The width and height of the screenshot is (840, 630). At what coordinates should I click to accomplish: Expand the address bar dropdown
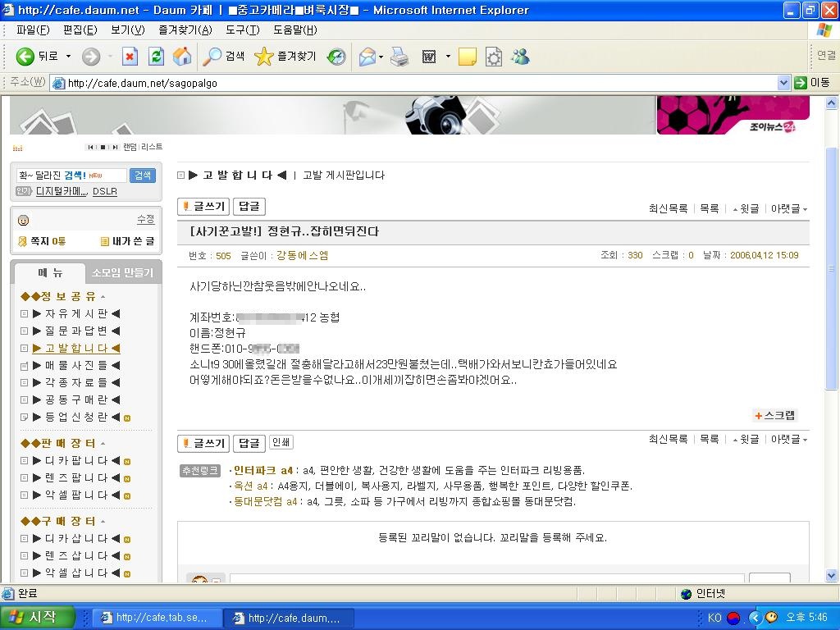click(783, 83)
